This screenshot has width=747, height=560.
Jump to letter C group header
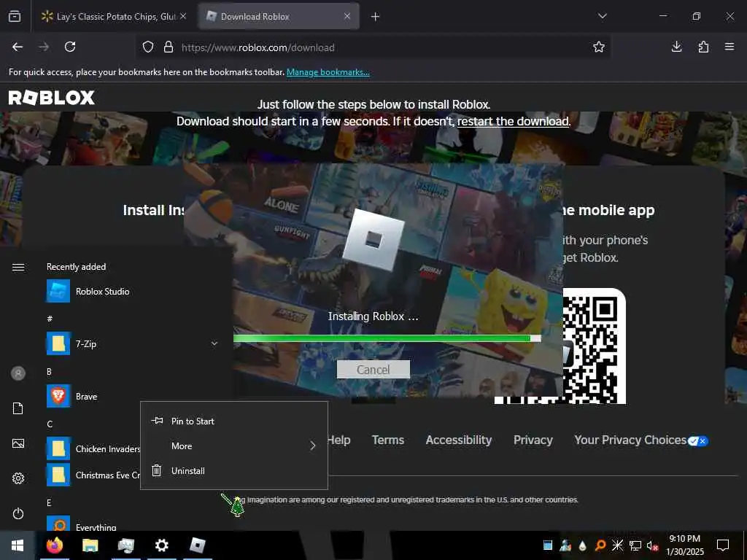[x=50, y=424]
